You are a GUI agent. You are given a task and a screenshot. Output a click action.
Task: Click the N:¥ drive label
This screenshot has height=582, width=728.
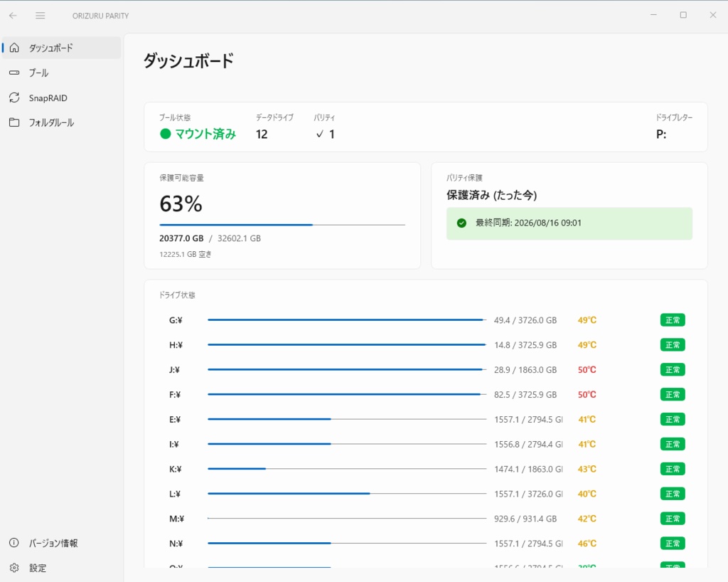176,544
